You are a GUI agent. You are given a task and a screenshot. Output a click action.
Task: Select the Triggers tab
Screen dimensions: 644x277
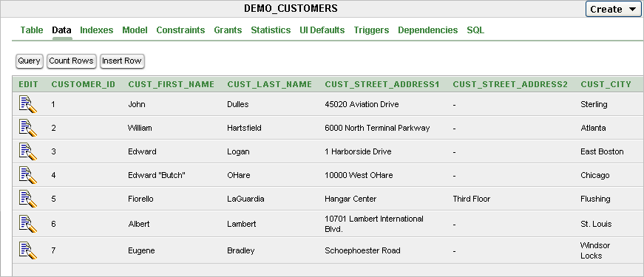371,30
